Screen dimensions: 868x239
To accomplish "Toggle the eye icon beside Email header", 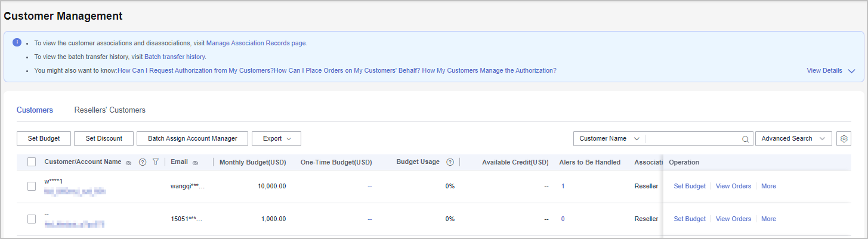I will pos(195,162).
